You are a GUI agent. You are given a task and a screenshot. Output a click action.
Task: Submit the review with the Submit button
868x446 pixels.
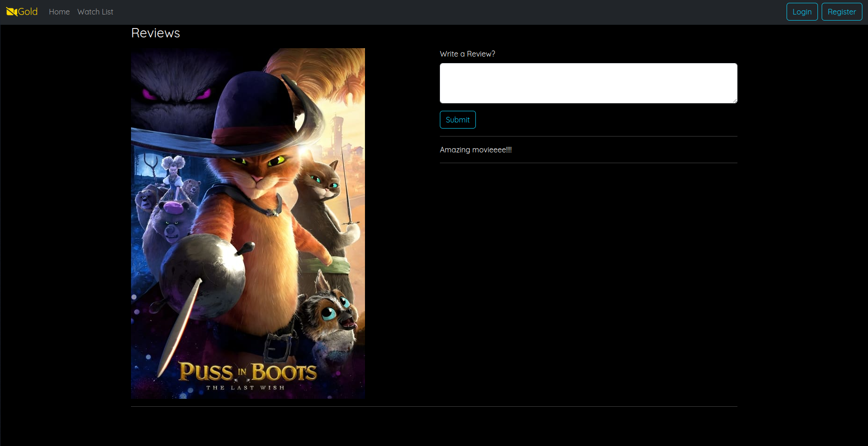click(x=458, y=120)
